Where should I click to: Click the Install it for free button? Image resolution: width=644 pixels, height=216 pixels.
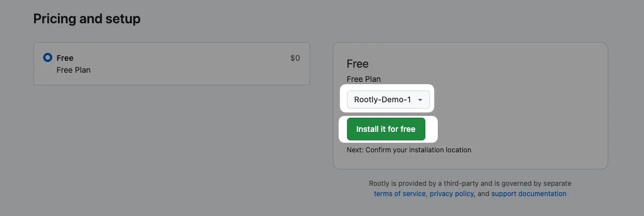pyautogui.click(x=386, y=129)
